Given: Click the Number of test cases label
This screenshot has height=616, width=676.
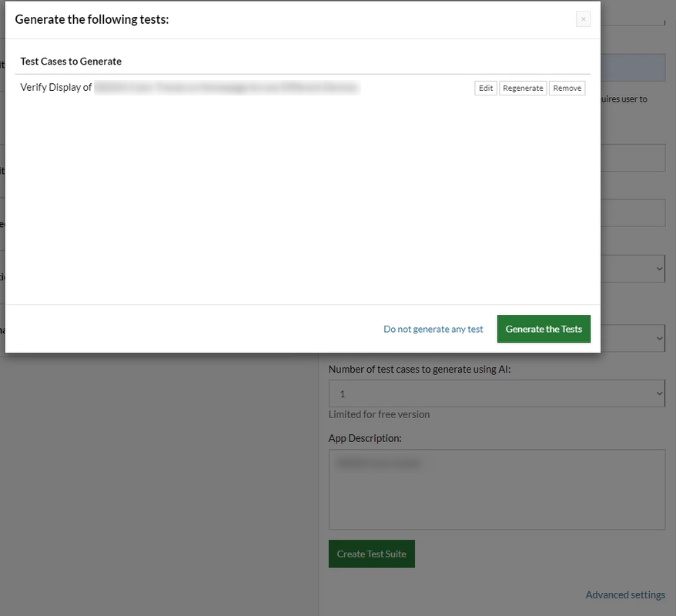Looking at the screenshot, I should (x=419, y=370).
